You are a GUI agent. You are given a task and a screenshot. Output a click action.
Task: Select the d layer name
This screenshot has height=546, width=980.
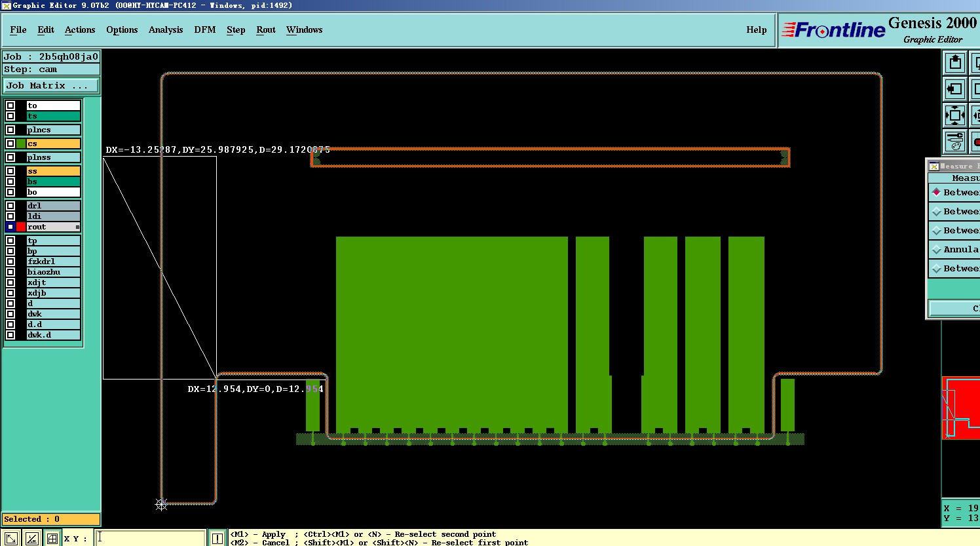coord(54,303)
